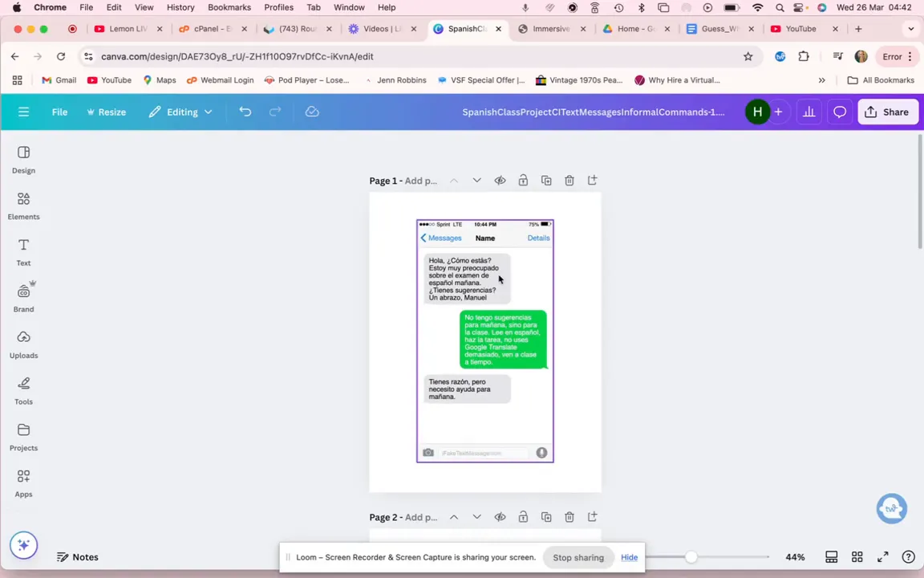Delete Page 1 with trash icon

(x=569, y=181)
